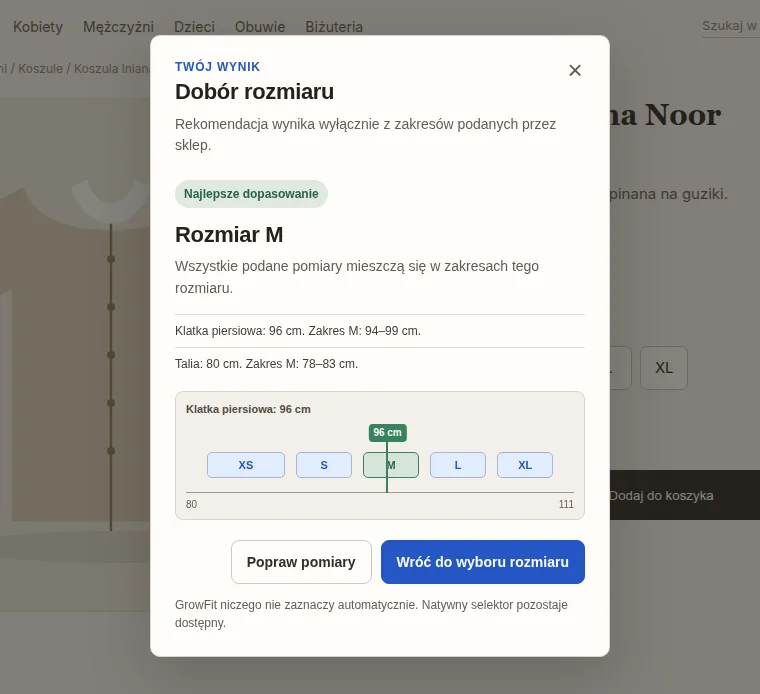Open the Kobiety menu
Viewport: 760px width, 694px height.
pyautogui.click(x=38, y=27)
